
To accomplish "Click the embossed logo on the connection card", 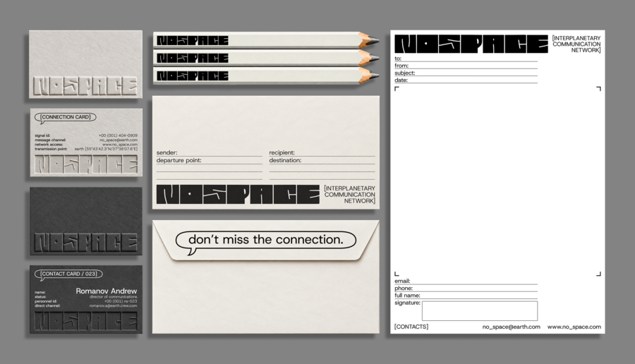I will [x=86, y=164].
